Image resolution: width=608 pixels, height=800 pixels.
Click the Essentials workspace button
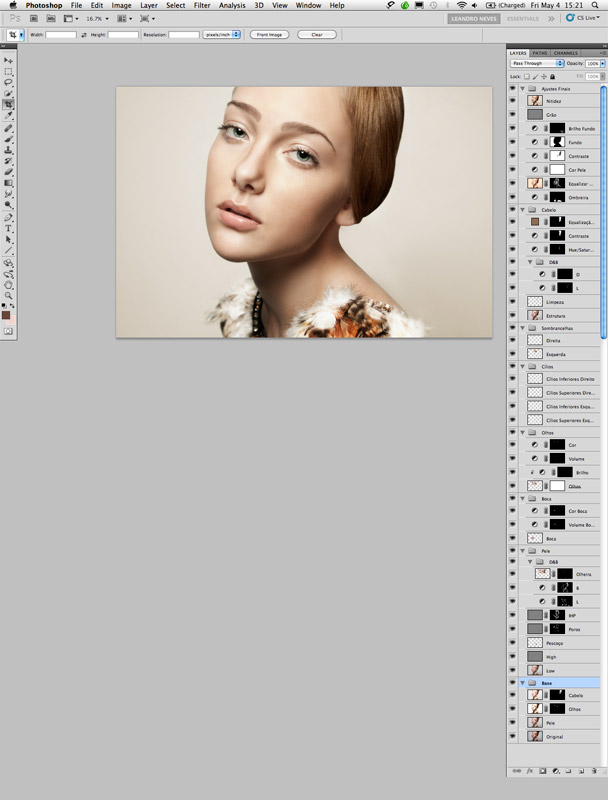[x=523, y=18]
